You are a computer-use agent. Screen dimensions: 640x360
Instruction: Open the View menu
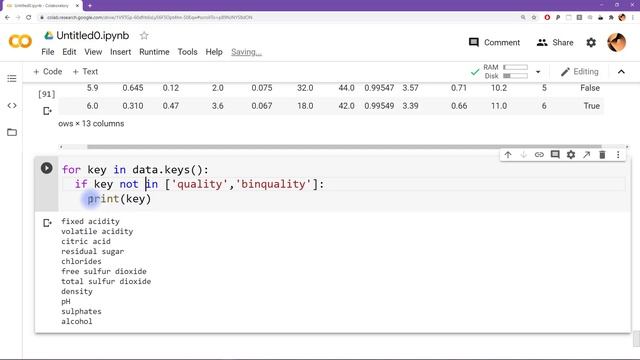click(93, 52)
